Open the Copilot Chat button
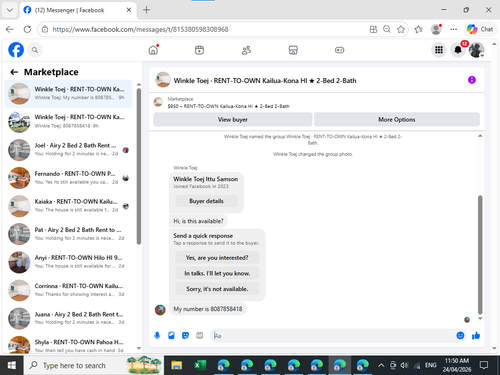 click(x=480, y=29)
